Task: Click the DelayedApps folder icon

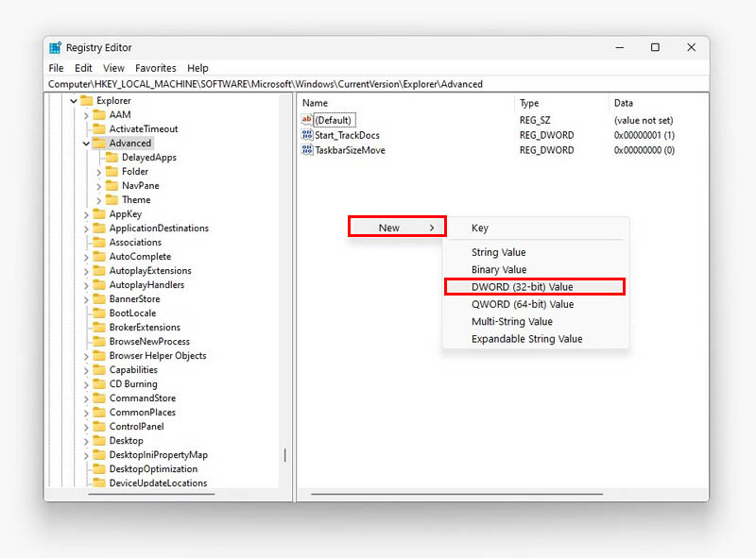Action: [x=112, y=157]
